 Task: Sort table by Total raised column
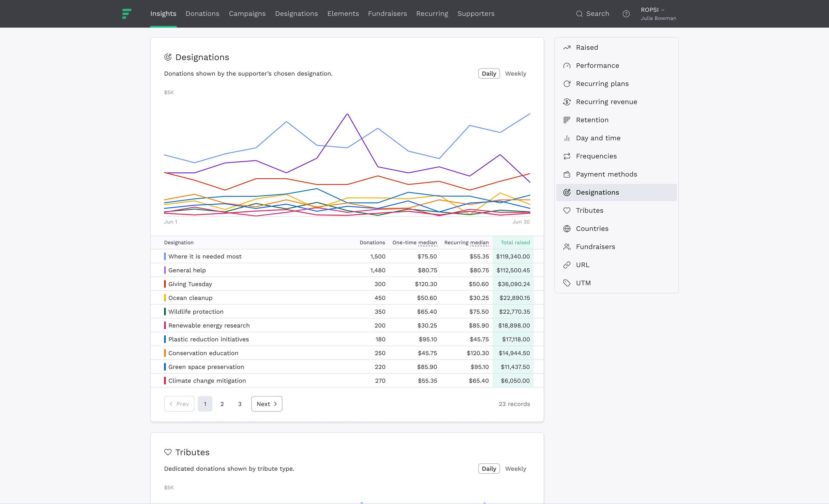click(515, 242)
